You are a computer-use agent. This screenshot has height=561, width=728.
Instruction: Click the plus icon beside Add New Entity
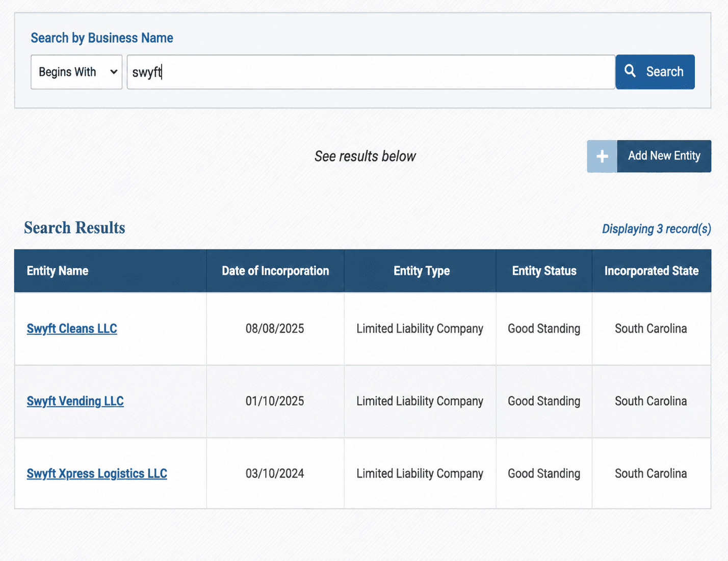coord(602,156)
